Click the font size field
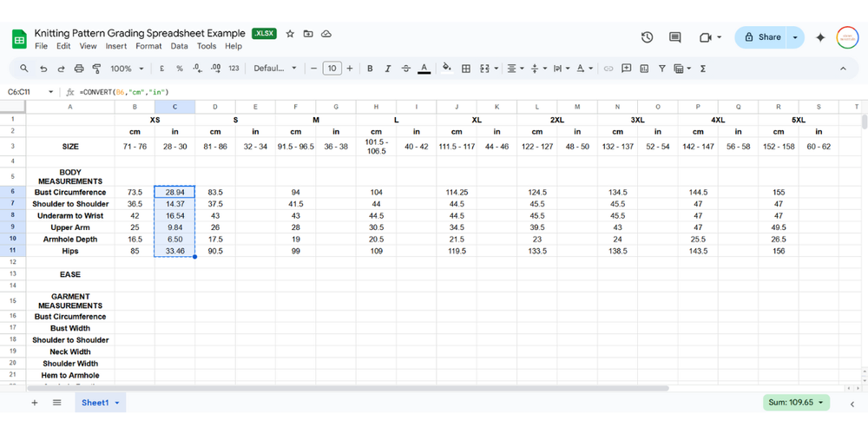 click(332, 69)
